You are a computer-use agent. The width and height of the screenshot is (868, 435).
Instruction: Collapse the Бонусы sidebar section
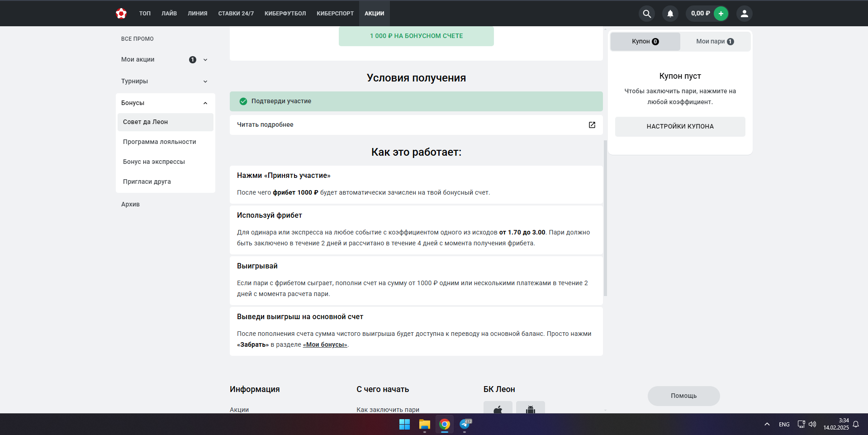click(x=205, y=103)
